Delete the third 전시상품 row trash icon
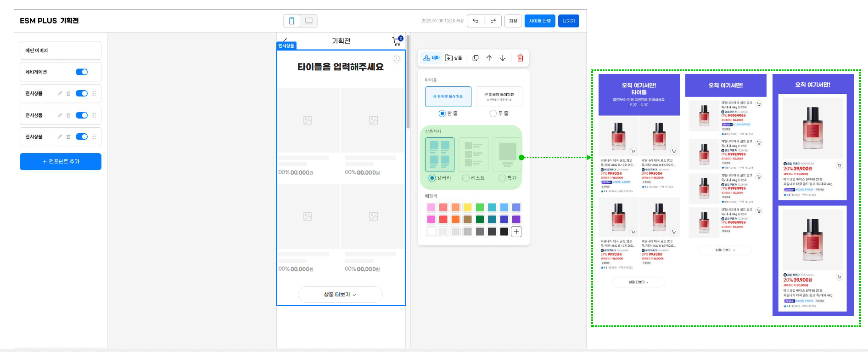 pyautogui.click(x=68, y=136)
